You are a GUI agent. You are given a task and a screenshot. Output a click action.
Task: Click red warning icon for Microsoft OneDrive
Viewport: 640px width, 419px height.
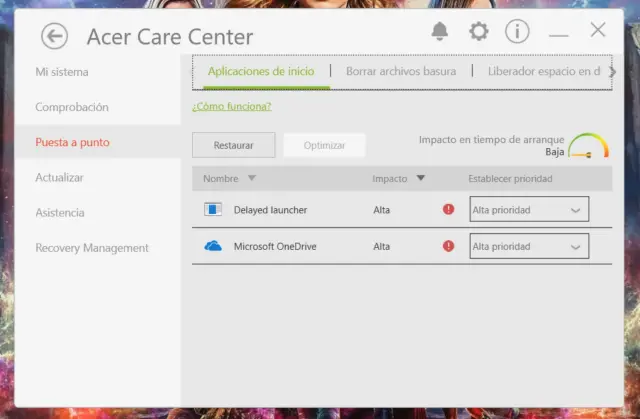(448, 246)
